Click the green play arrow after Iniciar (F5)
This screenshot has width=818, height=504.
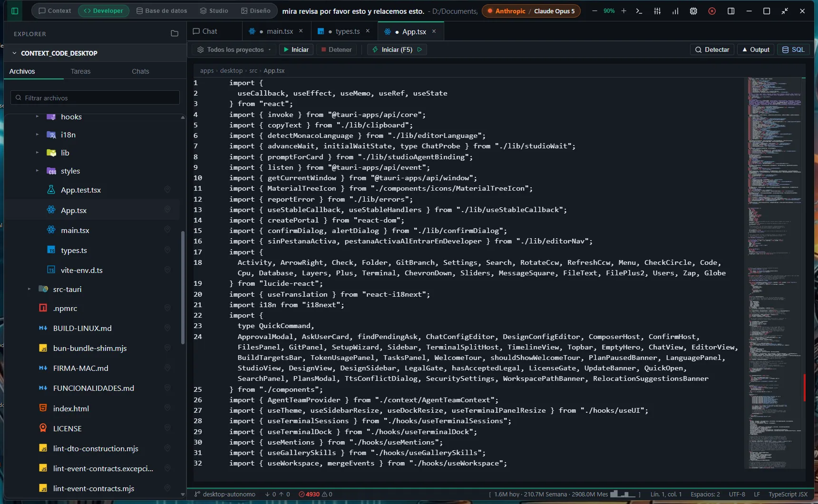click(x=419, y=49)
